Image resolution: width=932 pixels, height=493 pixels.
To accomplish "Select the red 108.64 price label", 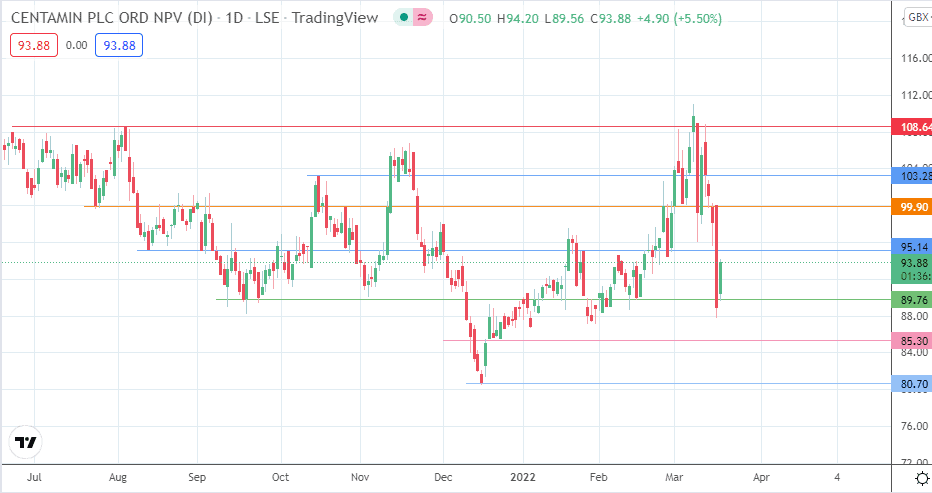I will point(912,127).
